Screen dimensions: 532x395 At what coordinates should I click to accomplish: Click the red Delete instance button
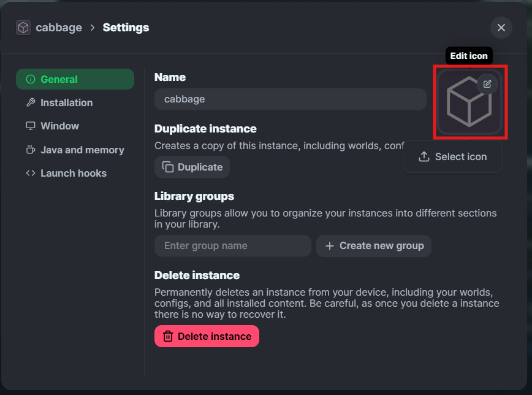207,336
